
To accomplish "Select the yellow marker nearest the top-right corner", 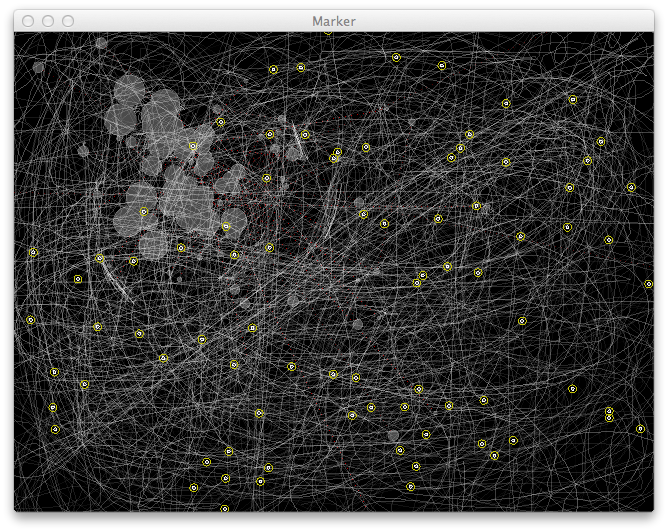I will pos(573,100).
